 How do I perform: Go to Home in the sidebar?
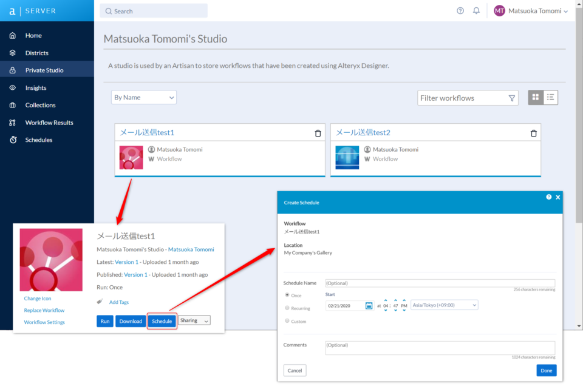pos(33,35)
